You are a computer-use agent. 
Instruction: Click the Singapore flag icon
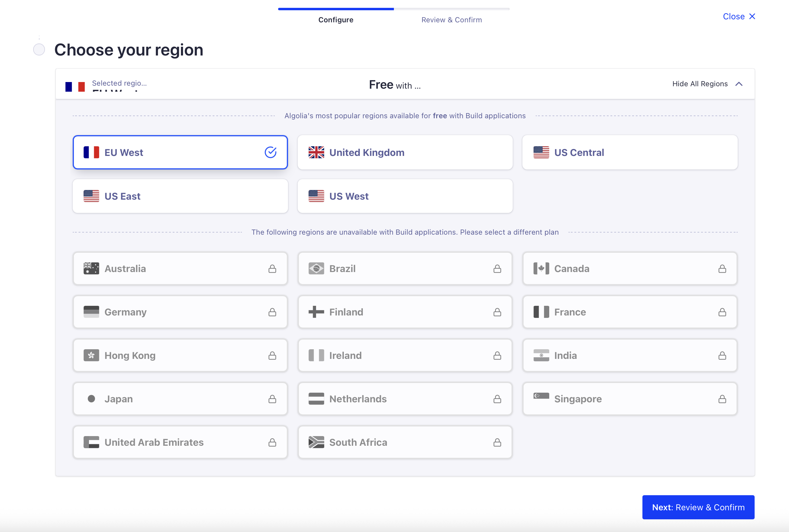click(541, 396)
